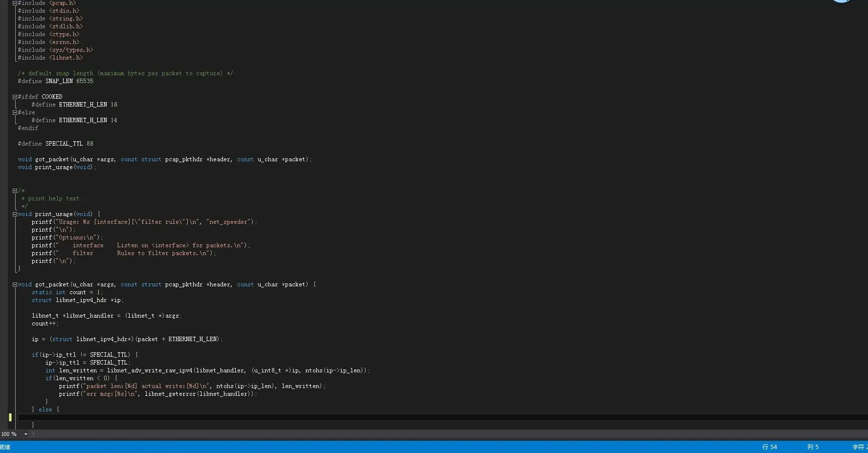Click the column indicator 列 5
Image resolution: width=868 pixels, height=453 pixels.
pyautogui.click(x=813, y=447)
